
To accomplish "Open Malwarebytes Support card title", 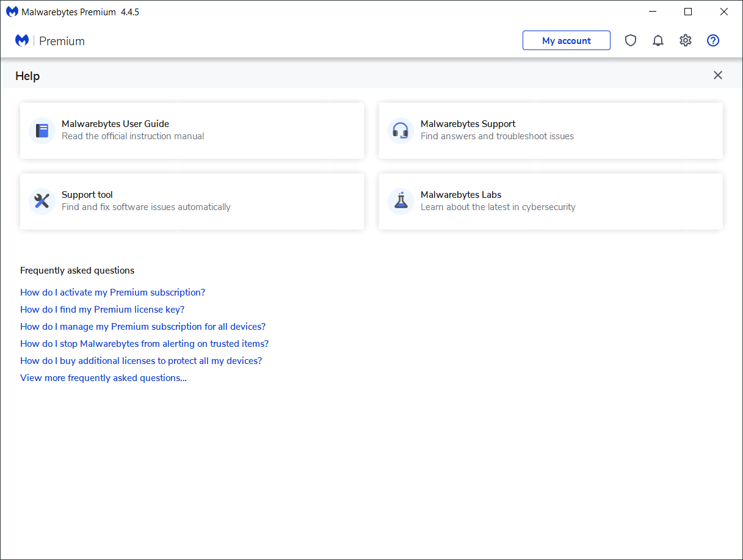I will pyautogui.click(x=468, y=123).
